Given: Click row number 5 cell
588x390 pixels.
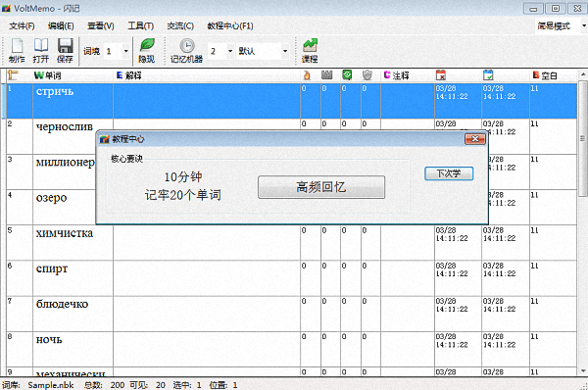Looking at the screenshot, I should [20, 243].
